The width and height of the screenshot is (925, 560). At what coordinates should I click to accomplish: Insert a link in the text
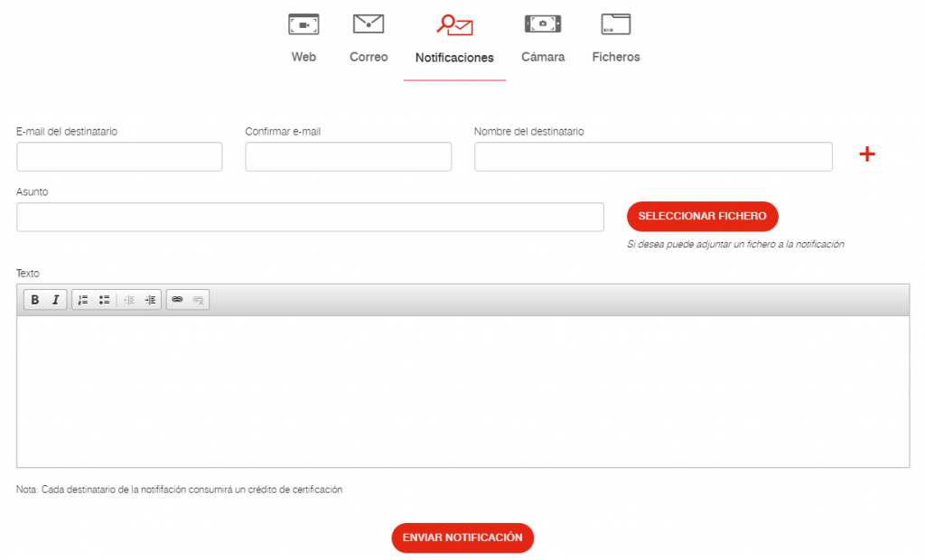point(177,300)
